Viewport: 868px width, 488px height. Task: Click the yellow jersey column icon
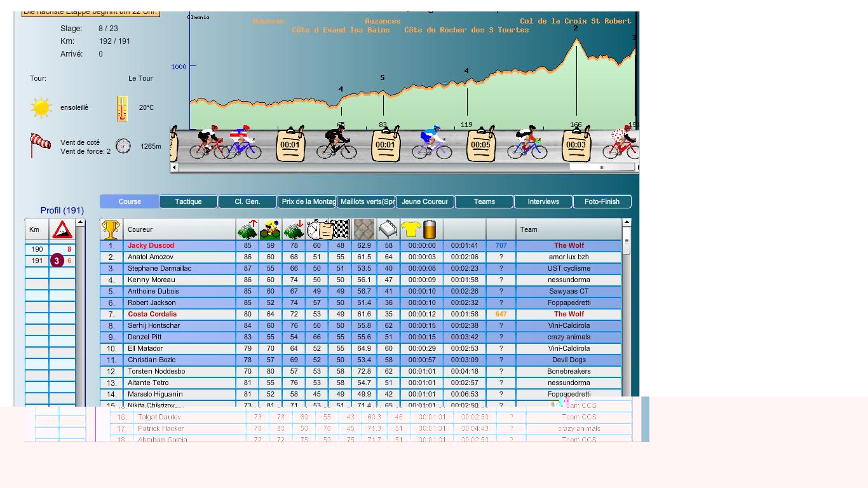click(x=410, y=229)
